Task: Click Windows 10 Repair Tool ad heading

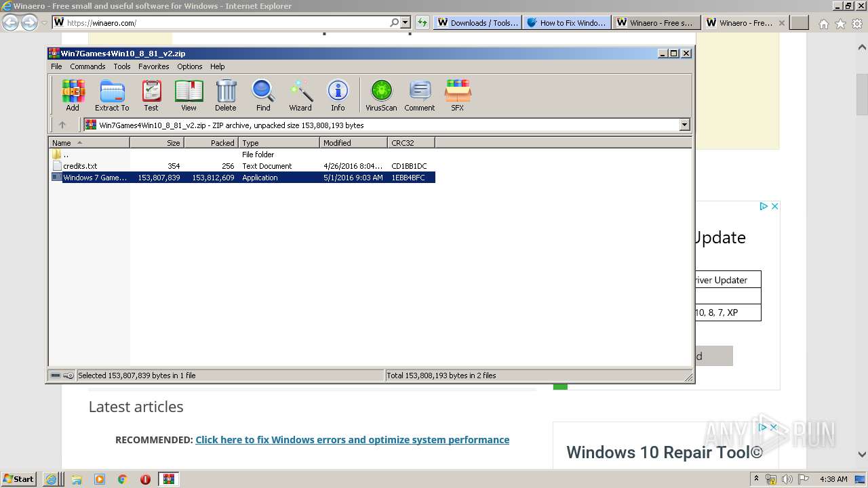Action: pos(665,452)
